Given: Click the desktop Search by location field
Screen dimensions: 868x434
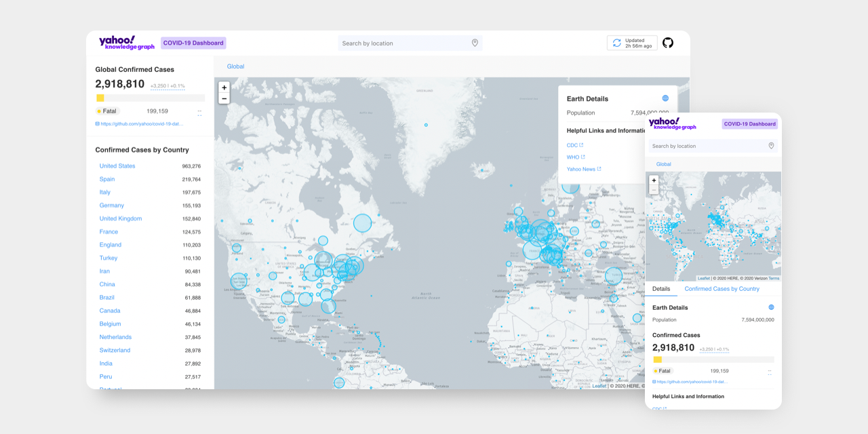Looking at the screenshot, I should (410, 43).
